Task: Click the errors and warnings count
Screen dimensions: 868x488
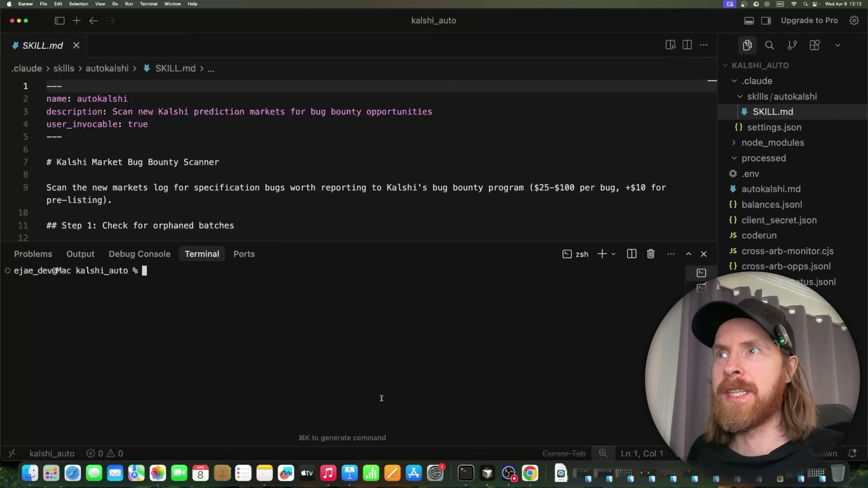Action: 105,453
